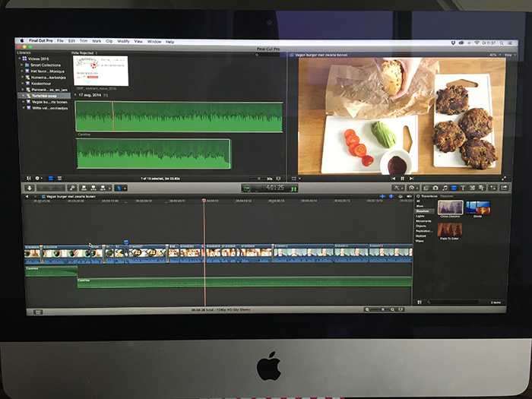The image size is (532, 399).
Task: Click the browser search magnifier
Action: pos(257,55)
